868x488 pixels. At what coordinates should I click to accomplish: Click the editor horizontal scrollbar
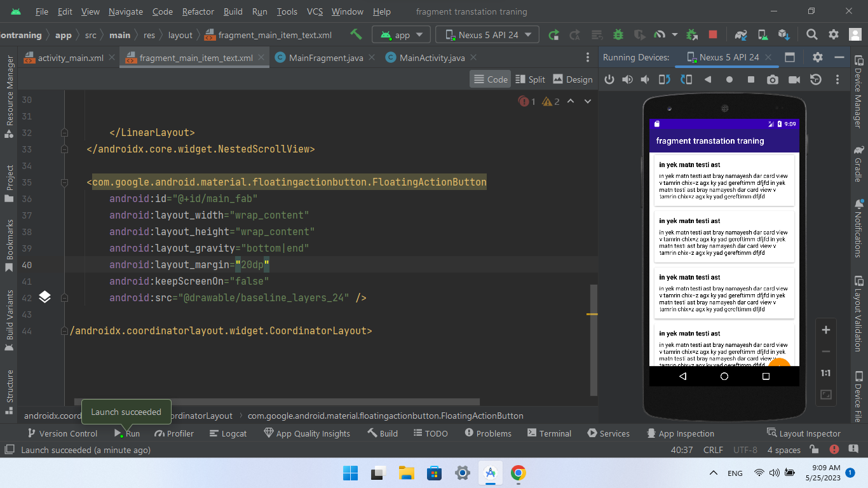coord(277,402)
